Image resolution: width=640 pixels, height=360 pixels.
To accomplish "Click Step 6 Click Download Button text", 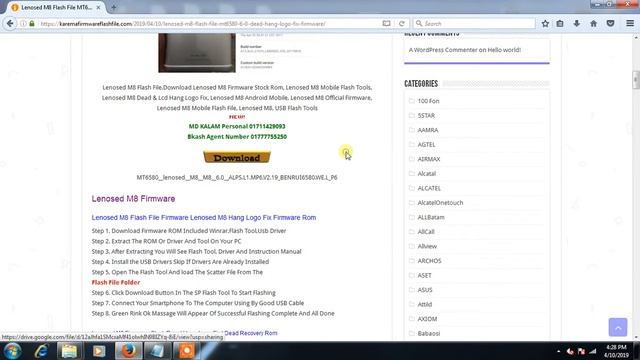I will (183, 293).
